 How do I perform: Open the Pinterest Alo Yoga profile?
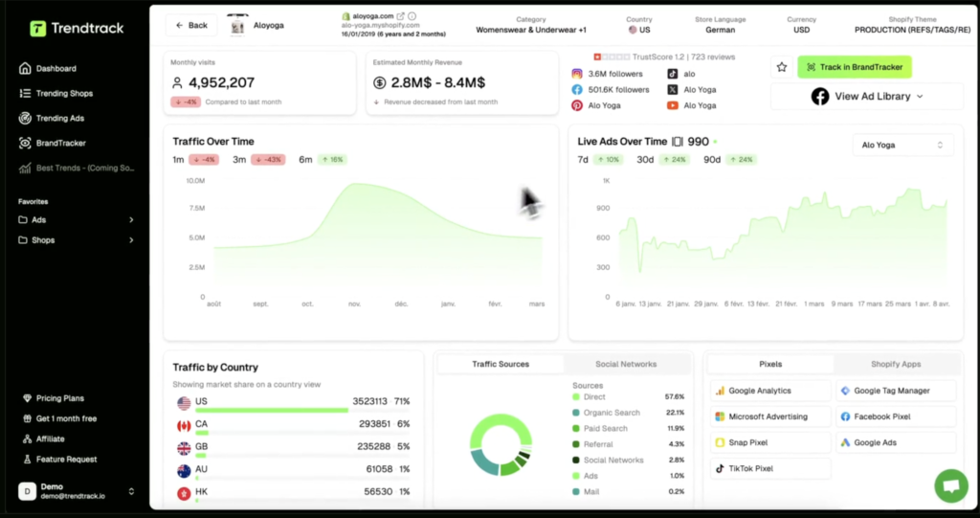[596, 105]
